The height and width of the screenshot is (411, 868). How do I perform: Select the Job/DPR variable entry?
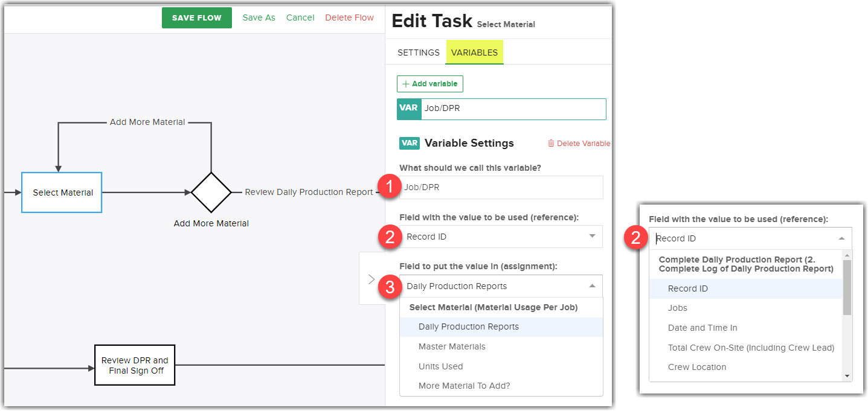point(501,109)
